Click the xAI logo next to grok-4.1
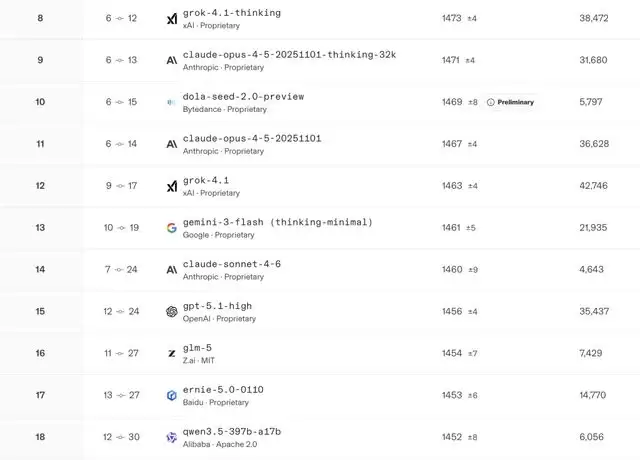Viewport: 640px width, 460px height. pos(172,186)
